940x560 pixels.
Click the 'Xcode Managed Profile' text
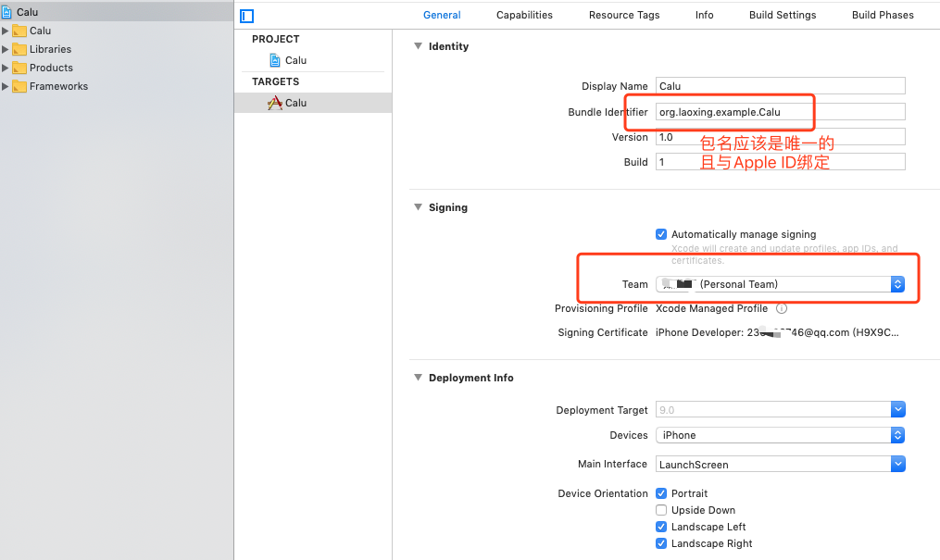click(711, 308)
